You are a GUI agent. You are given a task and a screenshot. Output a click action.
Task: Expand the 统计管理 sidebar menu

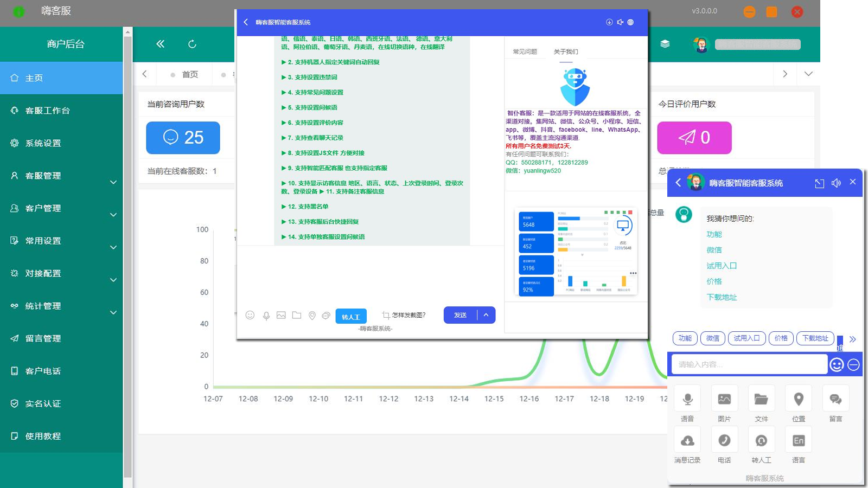coord(61,306)
